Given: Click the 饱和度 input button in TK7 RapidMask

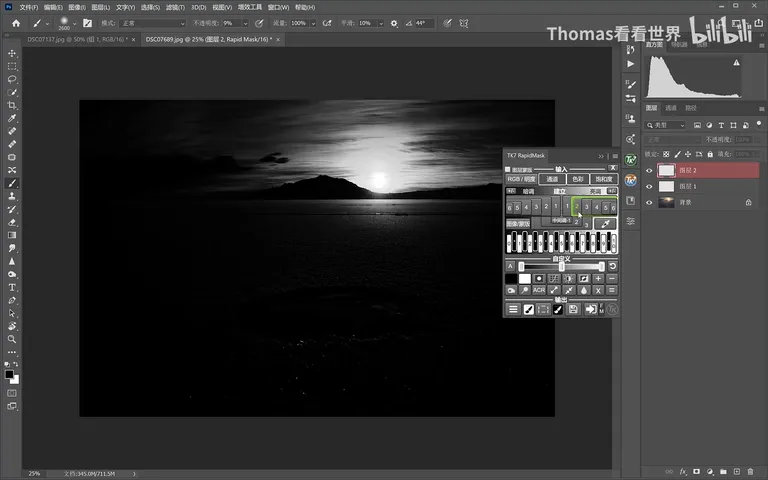Looking at the screenshot, I should click(604, 179).
